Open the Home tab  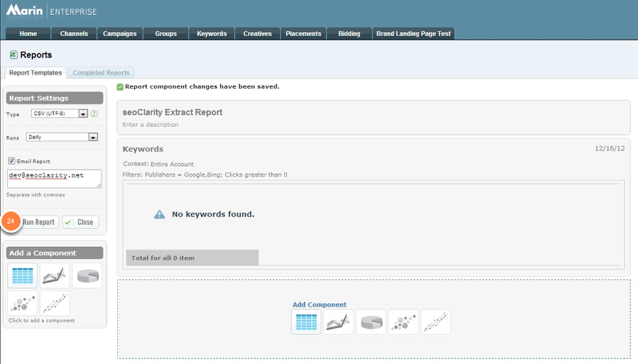pos(28,34)
